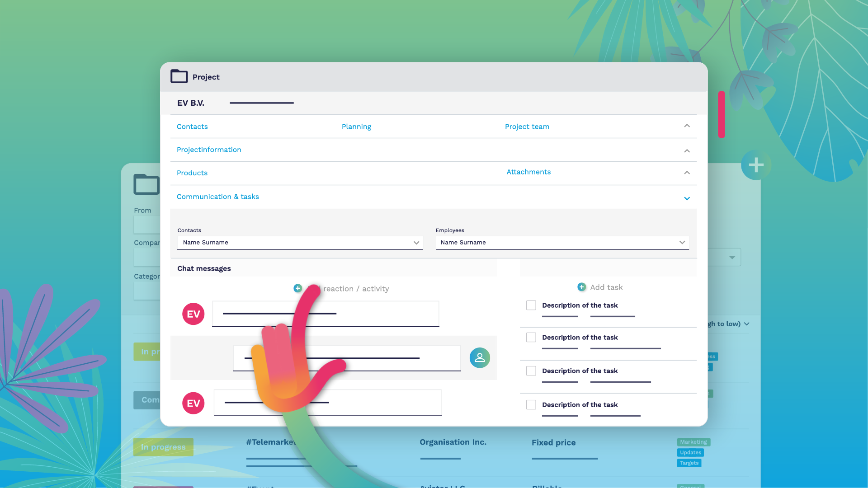This screenshot has width=868, height=488.
Task: Click the pink vertical scrollbar handle
Action: [x=722, y=115]
